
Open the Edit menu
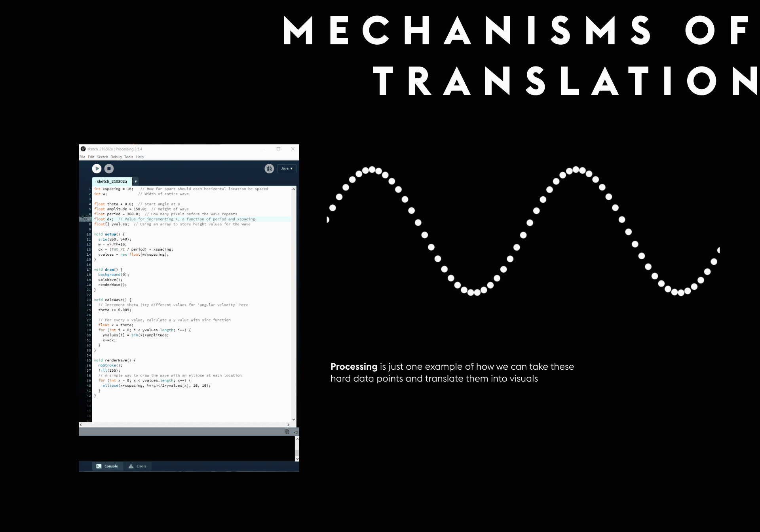[x=91, y=157]
